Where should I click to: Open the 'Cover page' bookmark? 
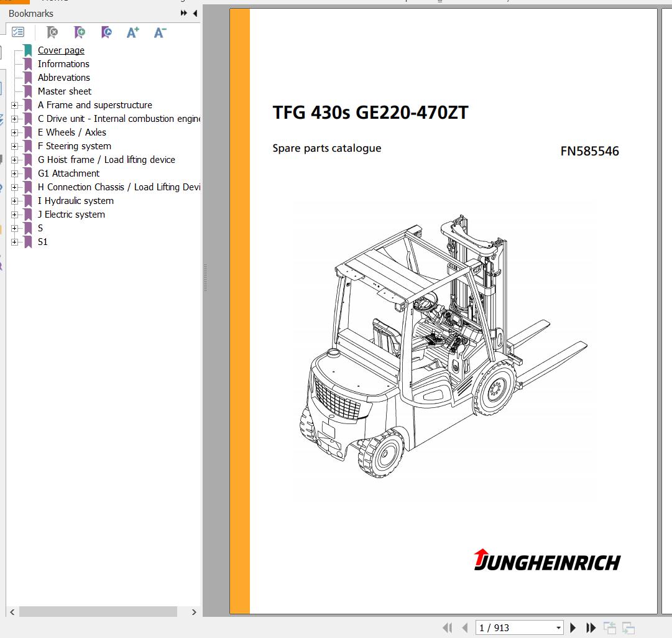[61, 50]
